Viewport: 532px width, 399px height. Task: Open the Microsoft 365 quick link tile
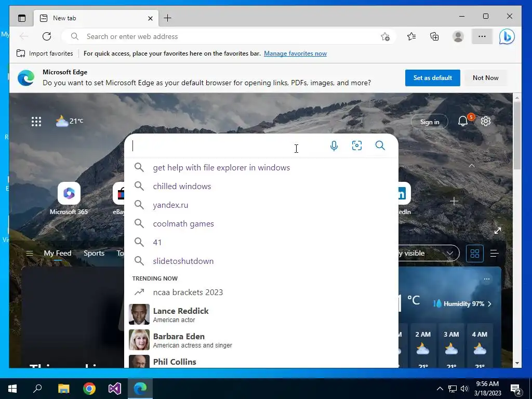69,199
